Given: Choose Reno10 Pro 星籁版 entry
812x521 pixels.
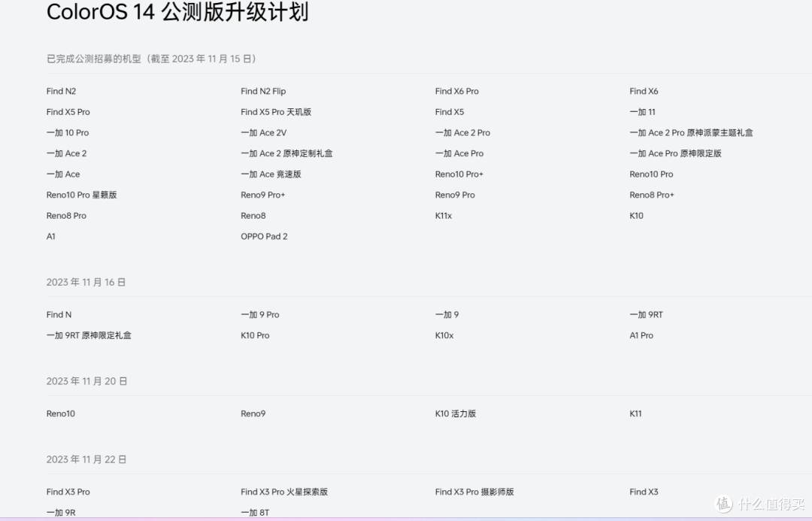Looking at the screenshot, I should point(81,195).
